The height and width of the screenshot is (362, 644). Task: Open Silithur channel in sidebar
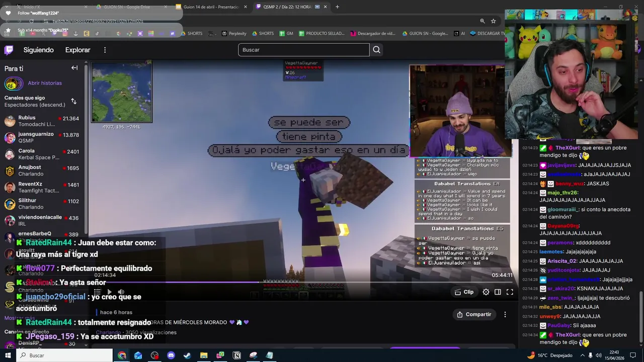[42, 204]
